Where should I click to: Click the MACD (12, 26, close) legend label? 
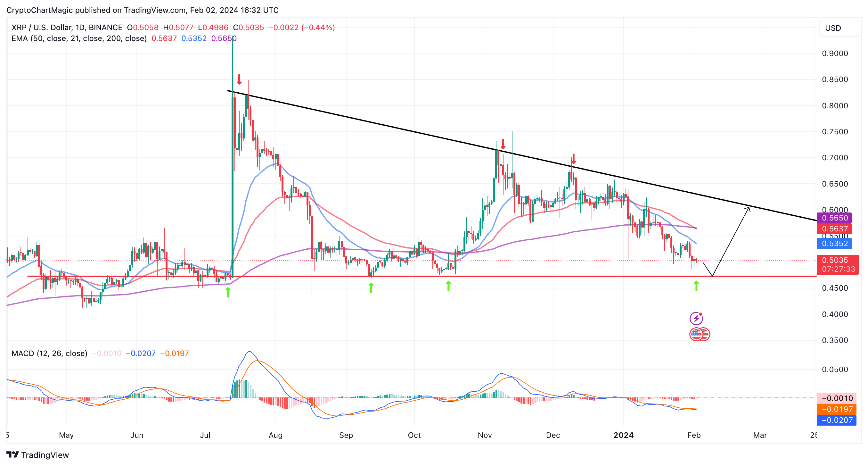[49, 354]
